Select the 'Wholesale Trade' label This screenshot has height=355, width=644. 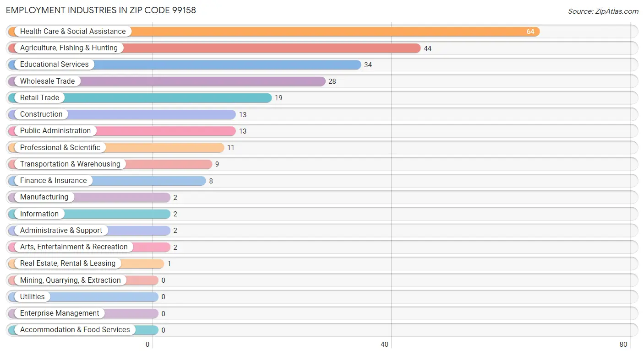pyautogui.click(x=47, y=81)
